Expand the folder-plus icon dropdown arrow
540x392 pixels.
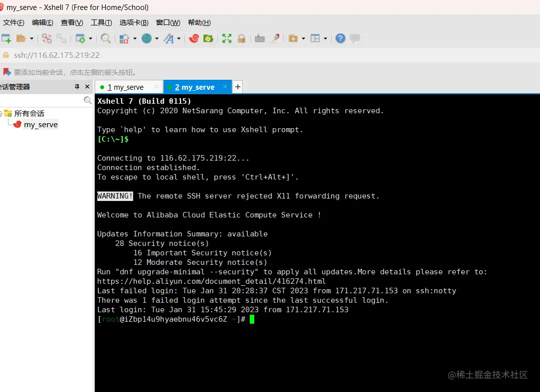click(x=303, y=38)
